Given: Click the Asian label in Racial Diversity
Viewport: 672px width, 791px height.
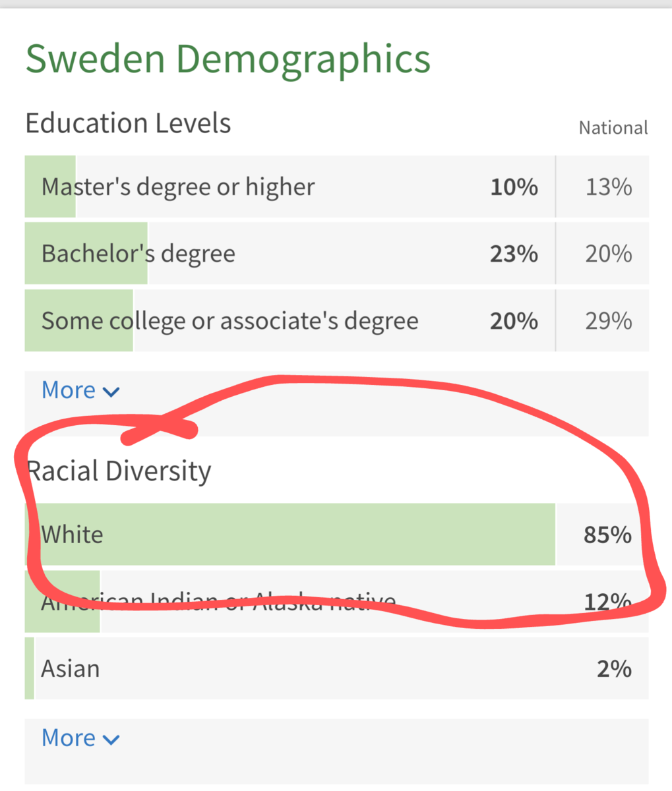Looking at the screenshot, I should click(71, 668).
